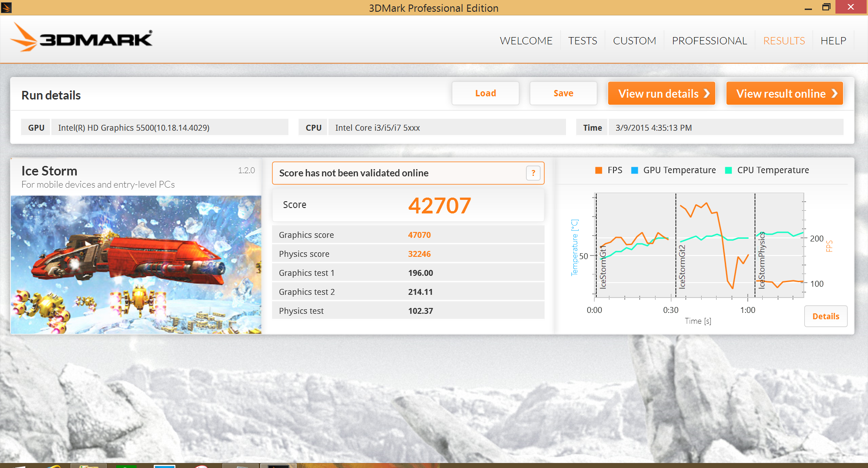Screen dimensions: 868x468
Task: Click the Save button
Action: tap(563, 93)
